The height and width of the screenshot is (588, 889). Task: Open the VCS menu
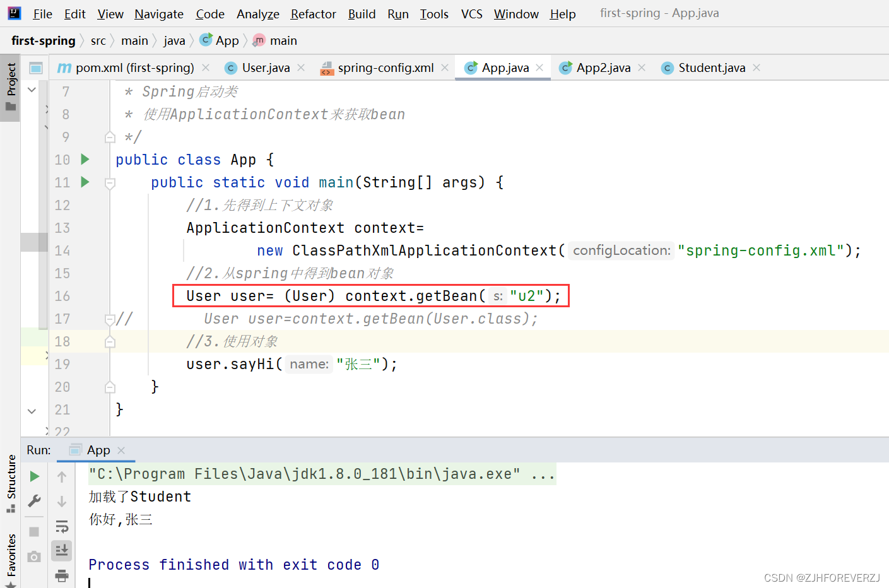(x=471, y=14)
